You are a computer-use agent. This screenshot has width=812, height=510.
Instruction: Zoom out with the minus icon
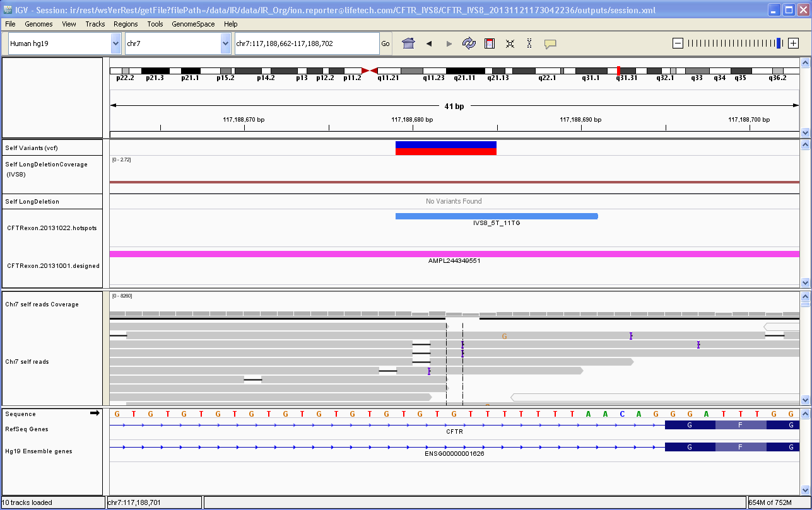click(x=678, y=43)
